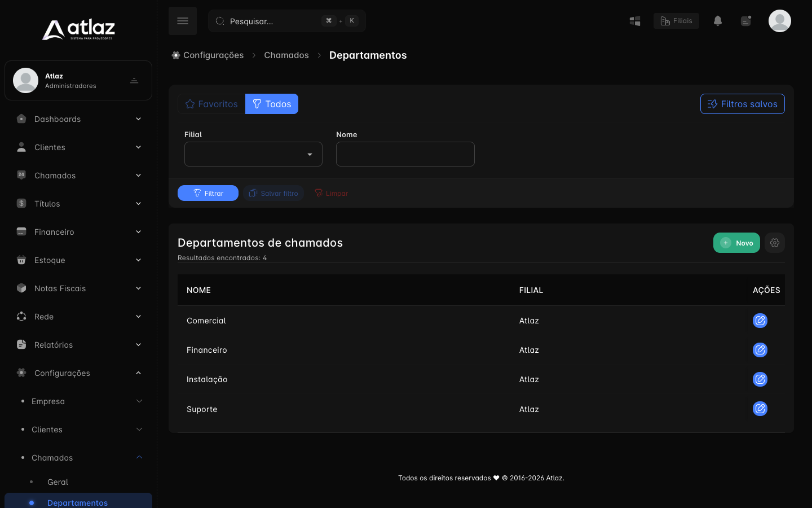
Task: Click the Atlaz logo
Action: tap(78, 29)
